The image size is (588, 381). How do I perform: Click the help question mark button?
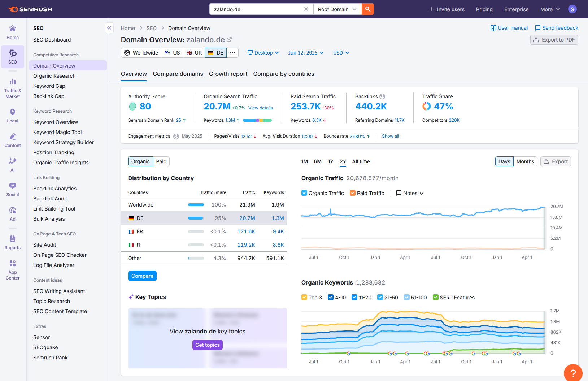pyautogui.click(x=573, y=373)
